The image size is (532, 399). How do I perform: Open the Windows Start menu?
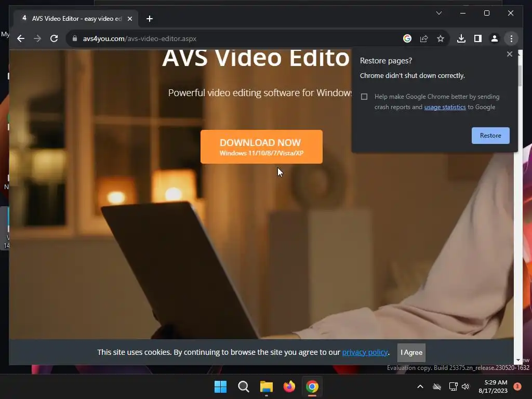(220, 387)
